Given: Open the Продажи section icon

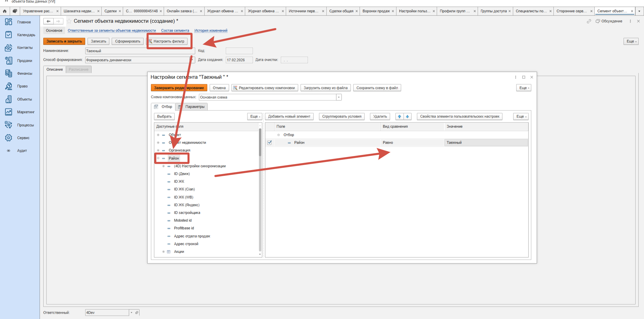Looking at the screenshot, I should click(9, 60).
